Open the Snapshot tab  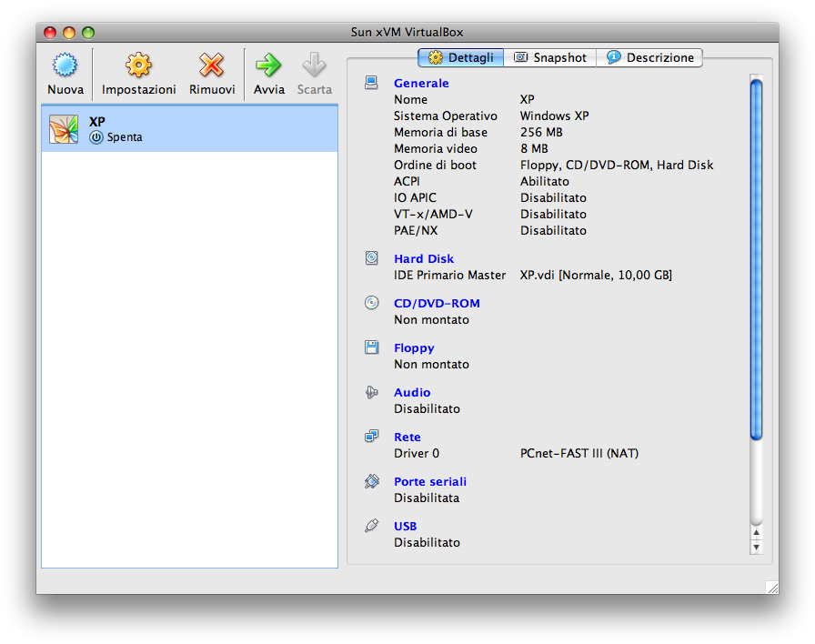(550, 57)
